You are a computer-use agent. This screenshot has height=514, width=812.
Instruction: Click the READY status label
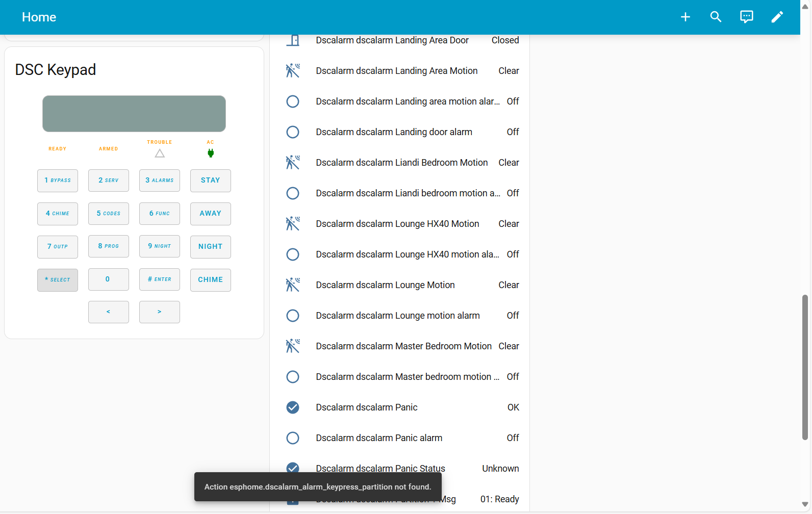pyautogui.click(x=58, y=149)
